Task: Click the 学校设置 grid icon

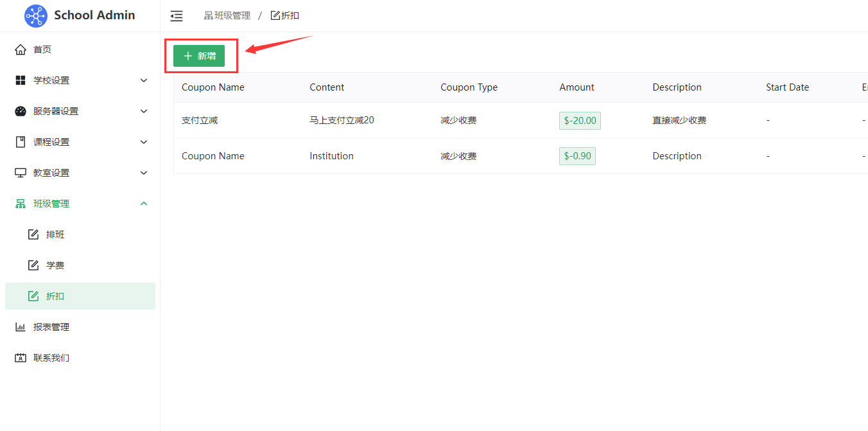Action: pos(21,80)
